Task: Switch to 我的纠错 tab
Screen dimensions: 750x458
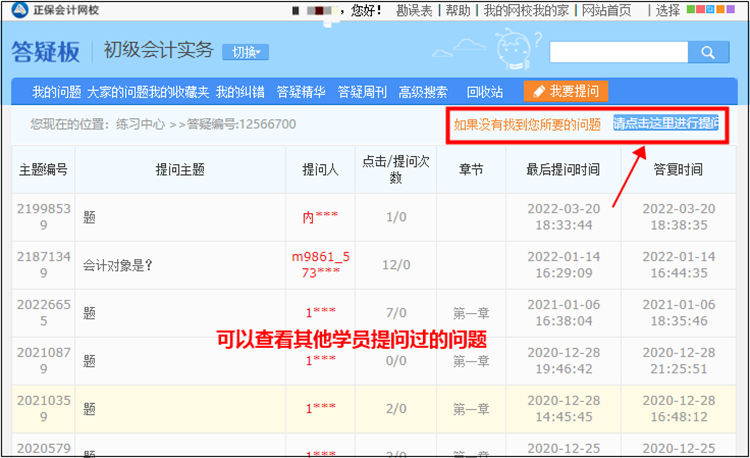Action: (x=241, y=91)
